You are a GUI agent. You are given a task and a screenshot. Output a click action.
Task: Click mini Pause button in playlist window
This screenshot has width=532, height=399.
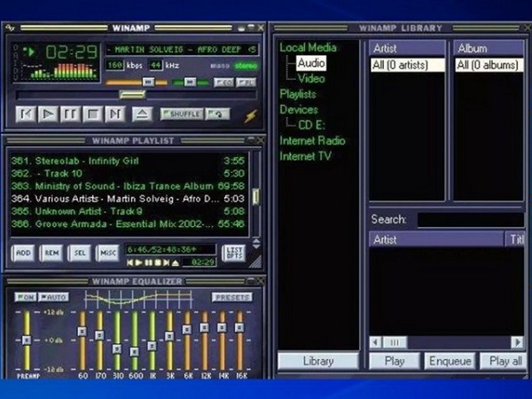[x=148, y=262]
